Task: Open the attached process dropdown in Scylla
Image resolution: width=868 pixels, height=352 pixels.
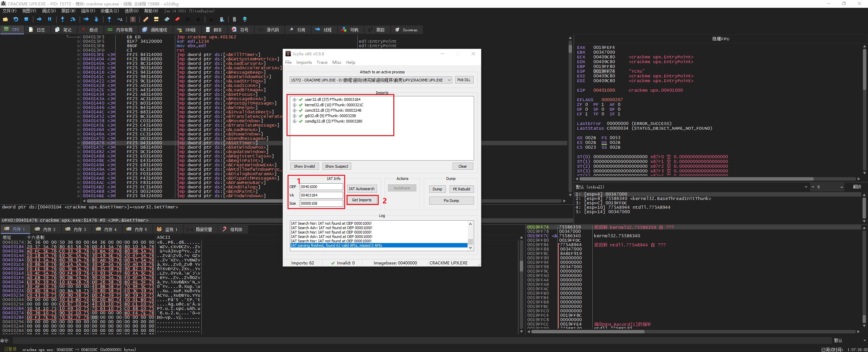Action: pos(449,80)
